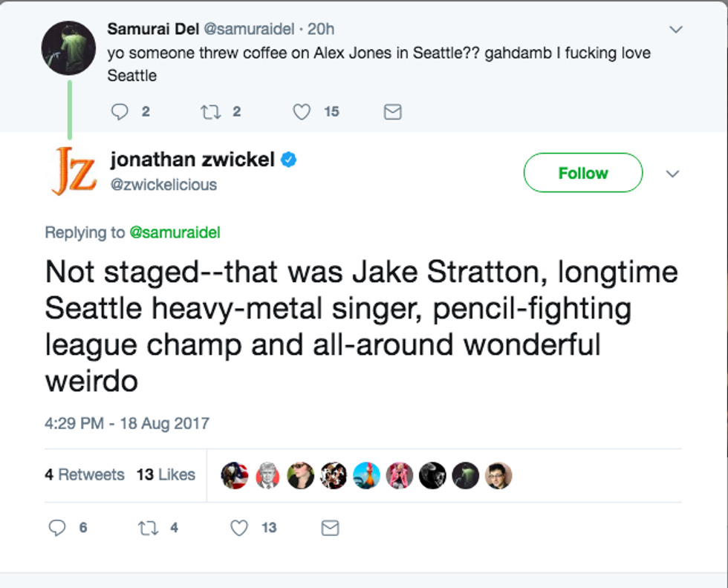This screenshot has width=728, height=588.
Task: Send Samurai Del's tweet via direct message
Action: [393, 112]
